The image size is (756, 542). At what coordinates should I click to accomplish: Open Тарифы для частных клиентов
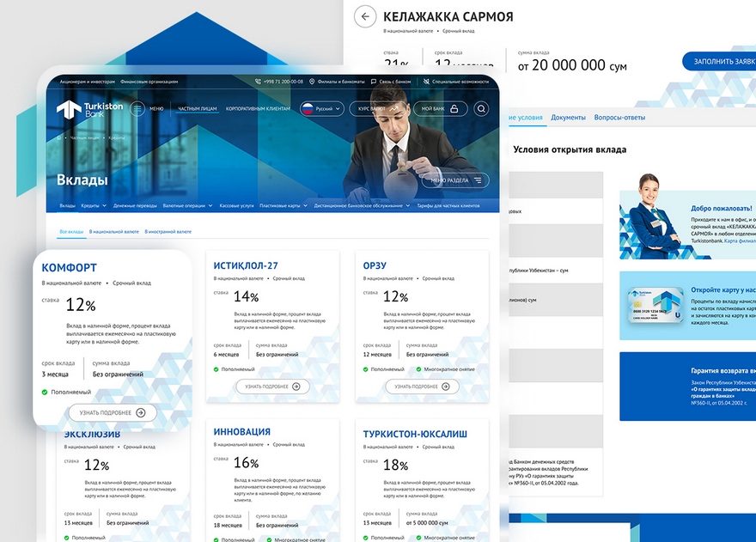point(448,206)
